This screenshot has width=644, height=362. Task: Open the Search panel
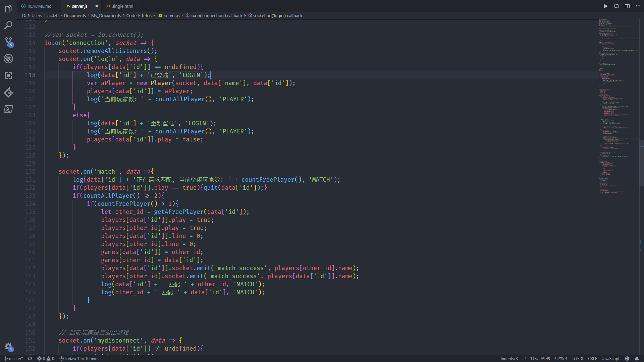8,25
